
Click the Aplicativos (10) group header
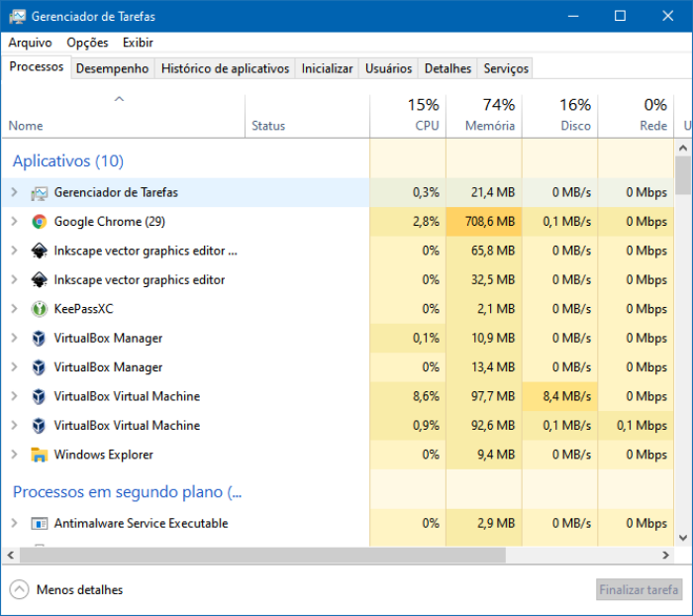(x=68, y=161)
